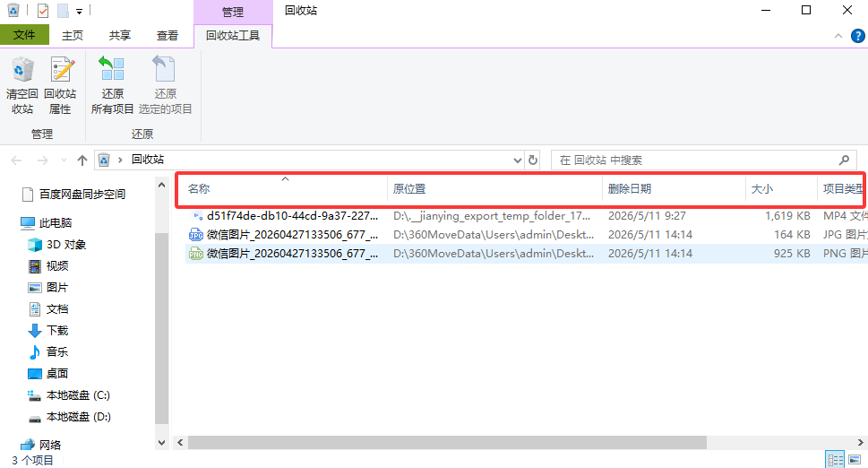The height and width of the screenshot is (468, 868).
Task: Click the Recycle Bin icon in title bar
Action: pos(13,10)
